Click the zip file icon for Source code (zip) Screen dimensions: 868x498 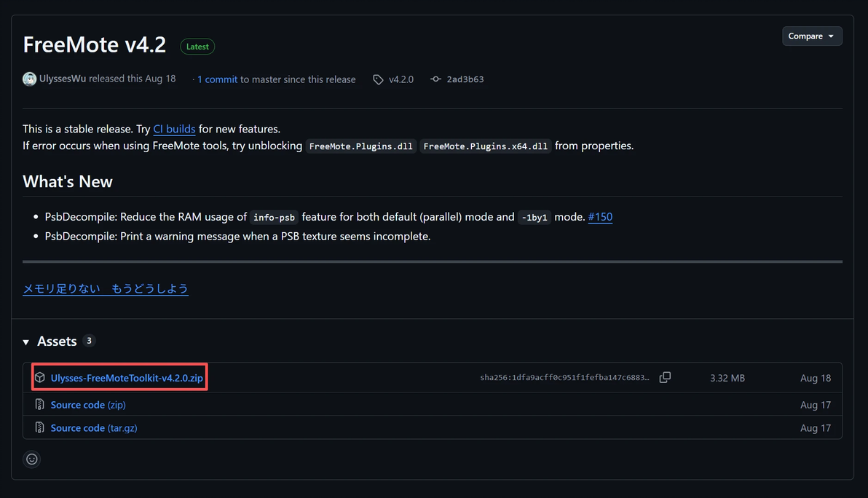40,405
